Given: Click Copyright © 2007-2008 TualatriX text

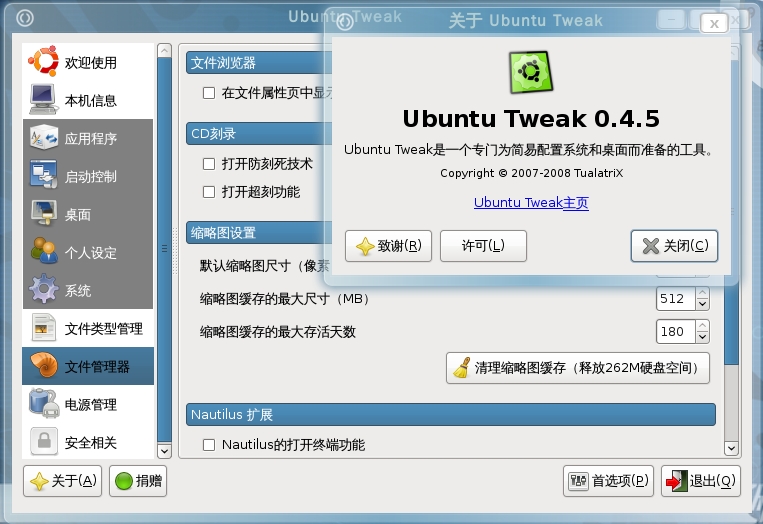Looking at the screenshot, I should pos(531,173).
